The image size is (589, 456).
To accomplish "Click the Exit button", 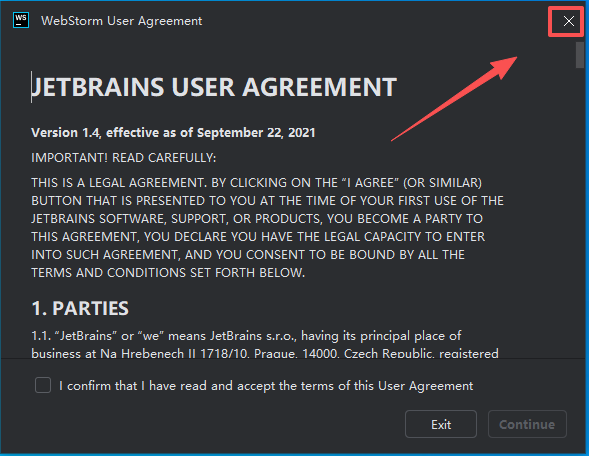I will point(441,424).
